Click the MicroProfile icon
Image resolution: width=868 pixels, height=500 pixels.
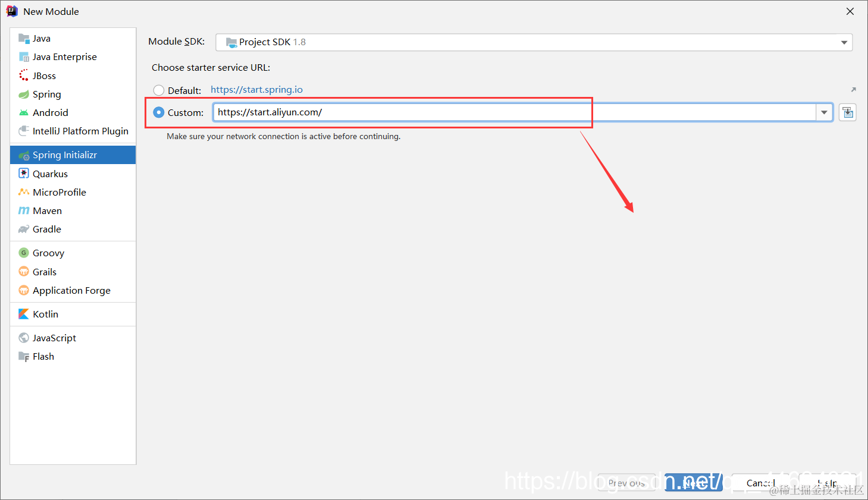click(x=24, y=192)
